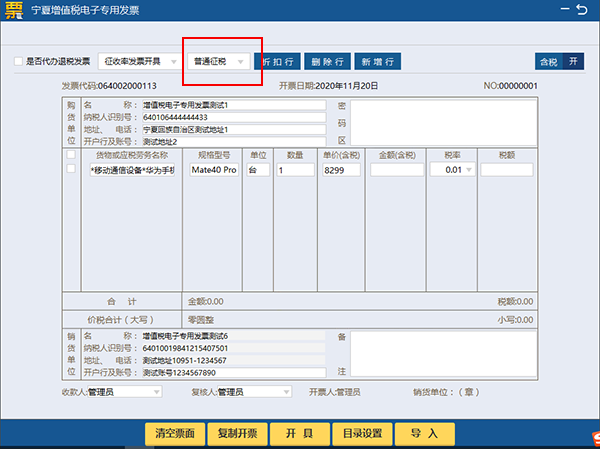Click the 零圆整 amount in words

click(x=201, y=320)
